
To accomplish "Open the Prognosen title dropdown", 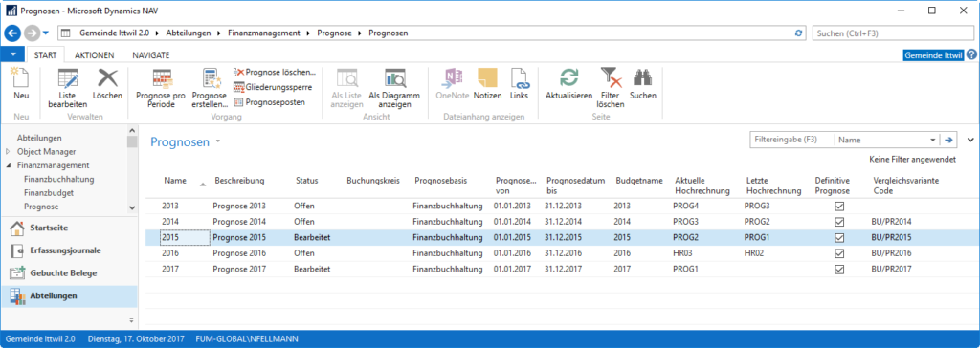I will pos(218,142).
